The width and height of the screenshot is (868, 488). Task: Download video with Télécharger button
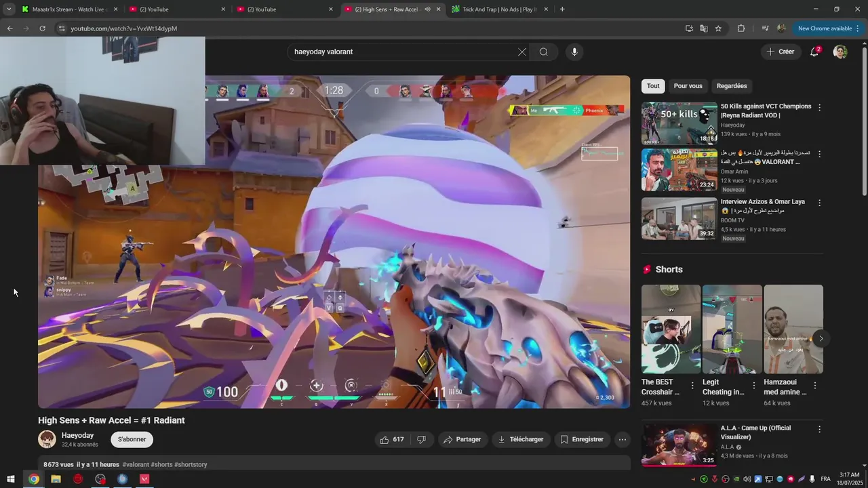(x=521, y=439)
